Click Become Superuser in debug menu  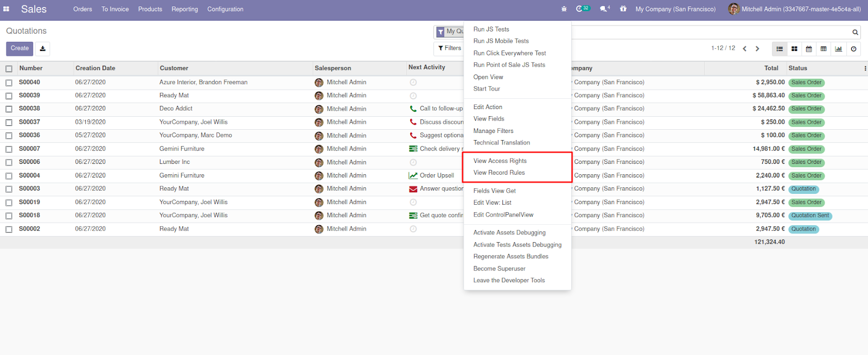(x=499, y=269)
